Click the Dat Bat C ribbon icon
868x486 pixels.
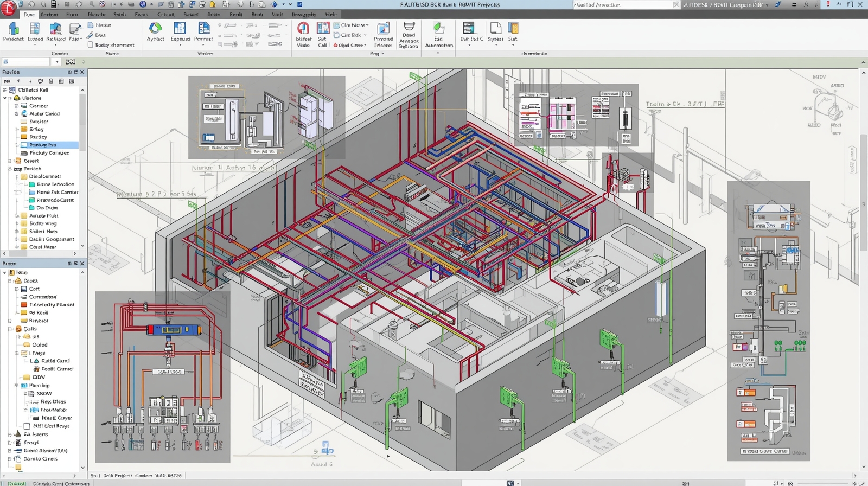click(x=468, y=28)
